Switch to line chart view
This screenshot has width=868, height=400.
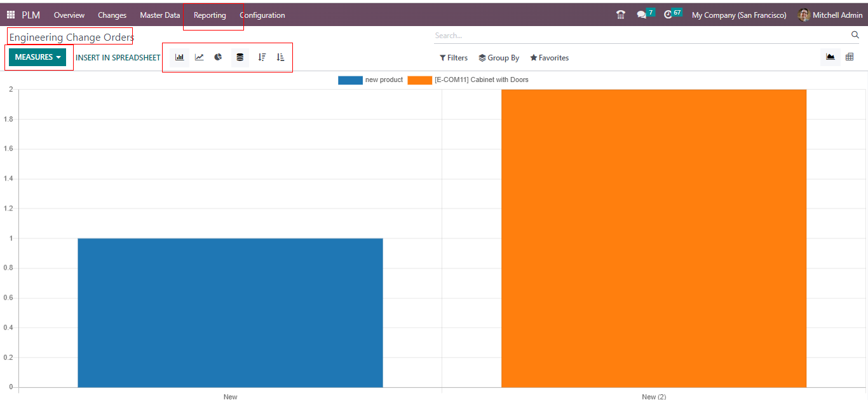pos(200,57)
